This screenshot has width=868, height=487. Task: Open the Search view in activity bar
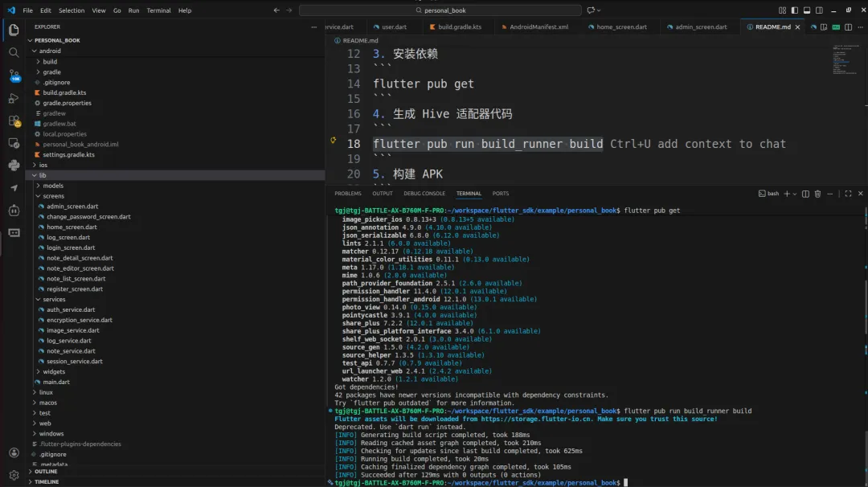(14, 52)
